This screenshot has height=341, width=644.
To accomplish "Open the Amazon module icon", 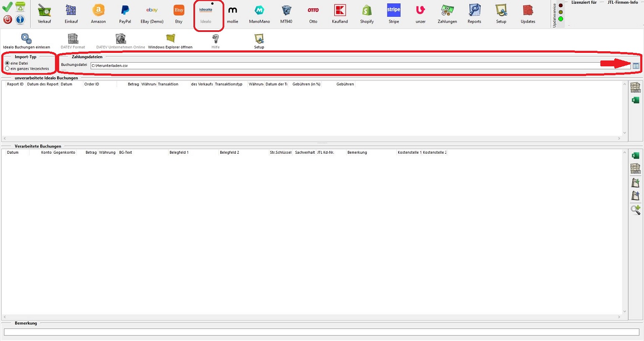I will [x=98, y=14].
